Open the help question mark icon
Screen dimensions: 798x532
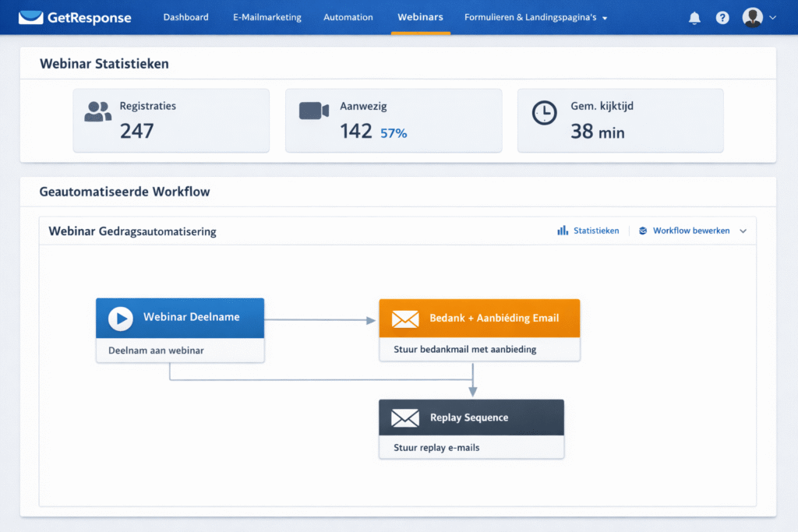coord(722,18)
